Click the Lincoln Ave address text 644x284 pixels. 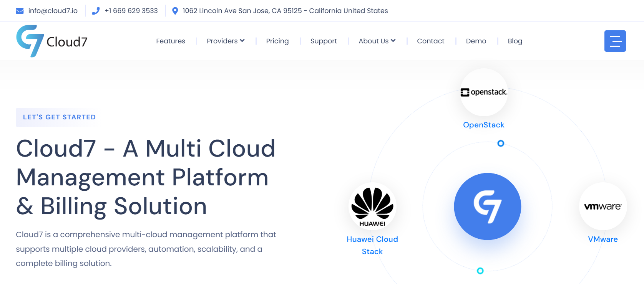[285, 11]
